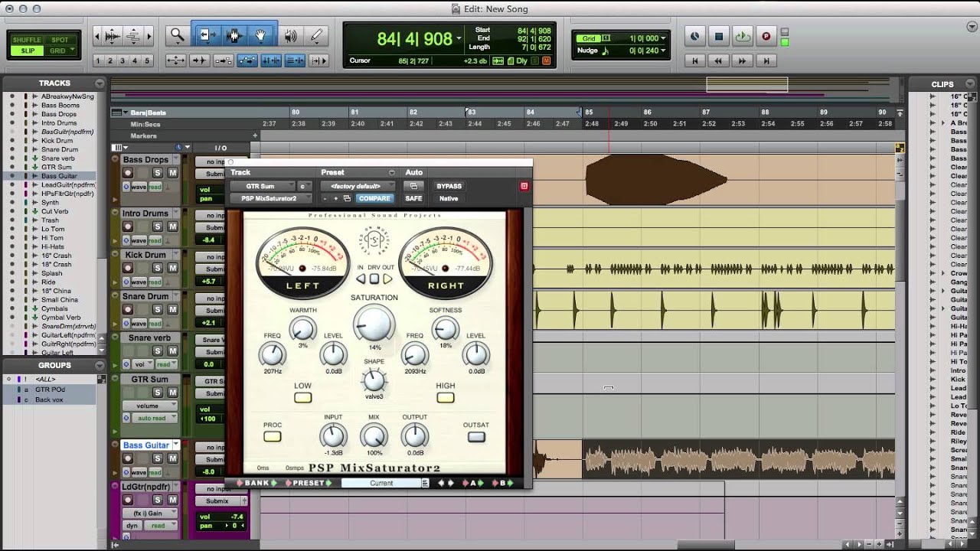
Task: Select the Pencil tool
Action: [x=317, y=35]
